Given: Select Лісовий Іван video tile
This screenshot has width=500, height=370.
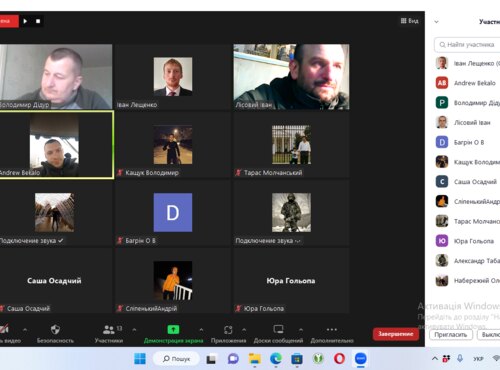Looking at the screenshot, I should (291, 77).
